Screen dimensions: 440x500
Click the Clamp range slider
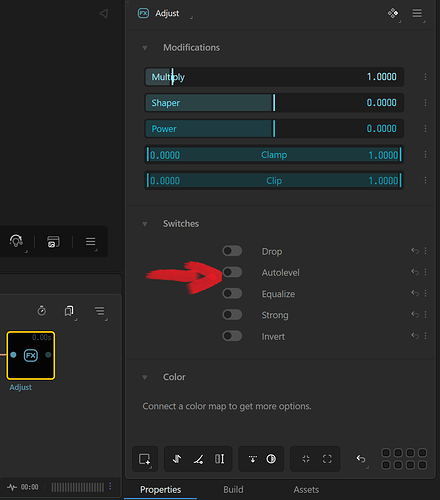[x=274, y=154]
